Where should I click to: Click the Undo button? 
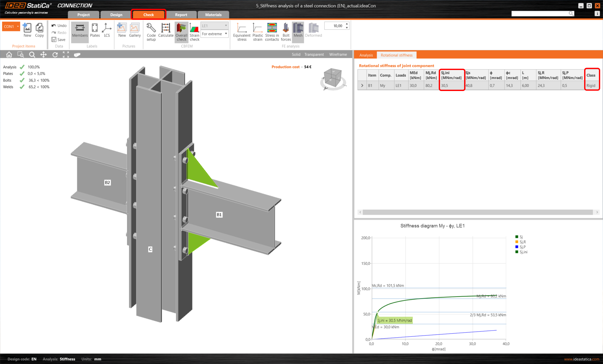[x=58, y=25]
